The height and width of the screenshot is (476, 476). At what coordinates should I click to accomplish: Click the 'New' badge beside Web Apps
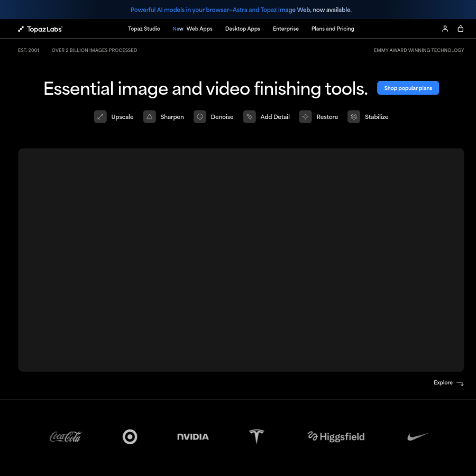point(178,29)
